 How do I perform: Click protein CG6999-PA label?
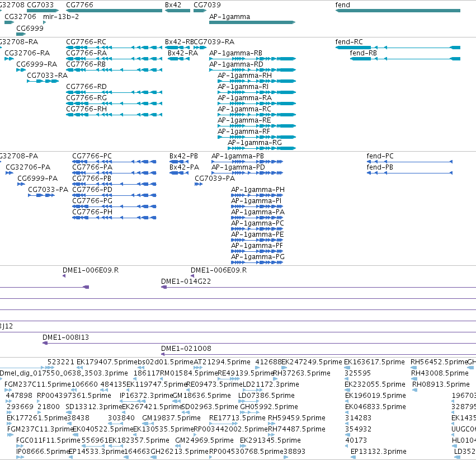(x=37, y=179)
